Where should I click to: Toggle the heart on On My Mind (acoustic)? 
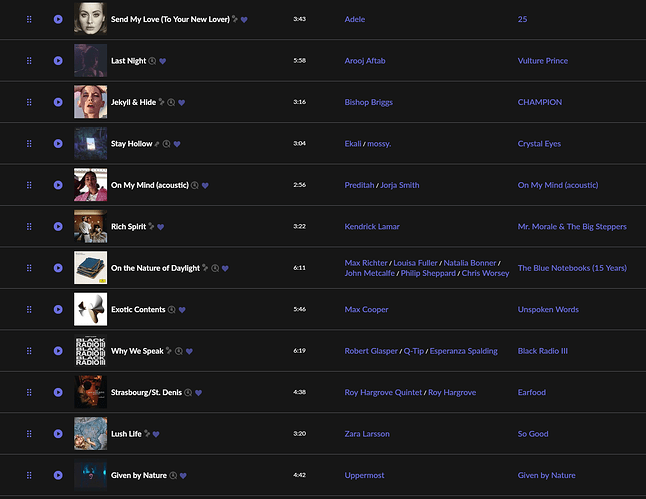(205, 185)
